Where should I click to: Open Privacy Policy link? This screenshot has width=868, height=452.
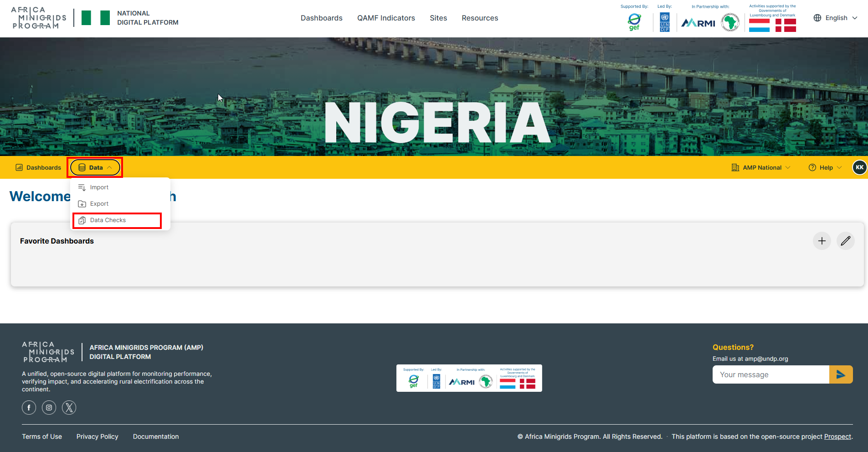[98, 436]
